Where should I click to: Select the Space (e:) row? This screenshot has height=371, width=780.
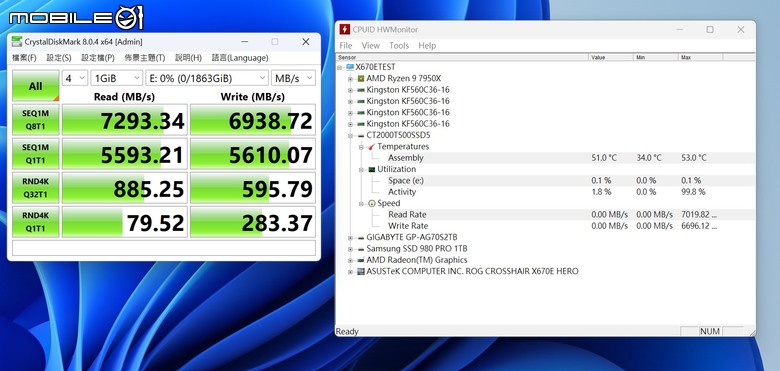(x=546, y=181)
